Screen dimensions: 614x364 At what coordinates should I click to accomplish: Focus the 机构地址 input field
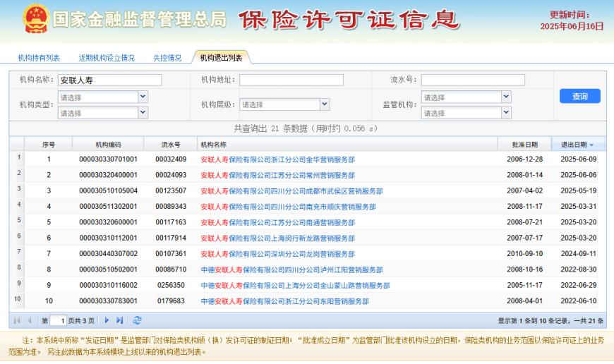point(291,80)
